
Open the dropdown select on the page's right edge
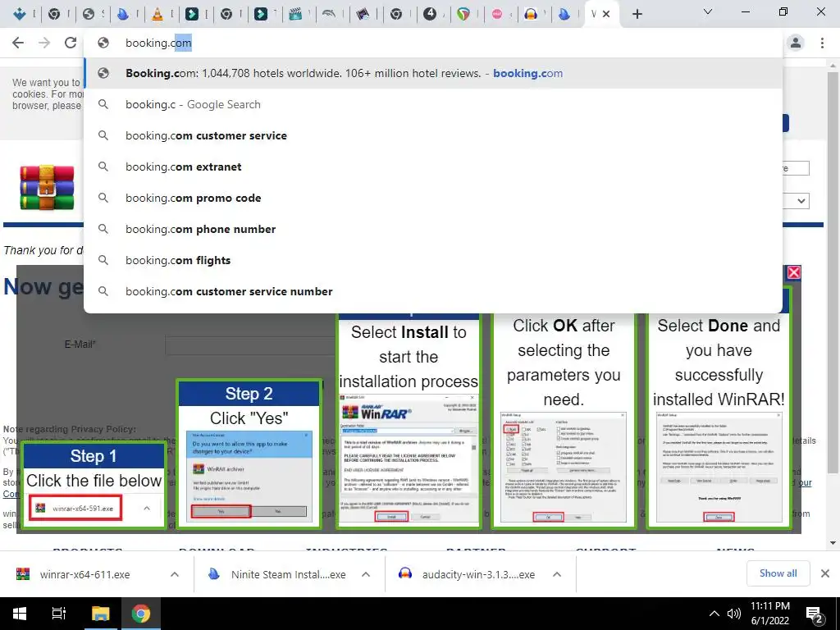coord(796,201)
